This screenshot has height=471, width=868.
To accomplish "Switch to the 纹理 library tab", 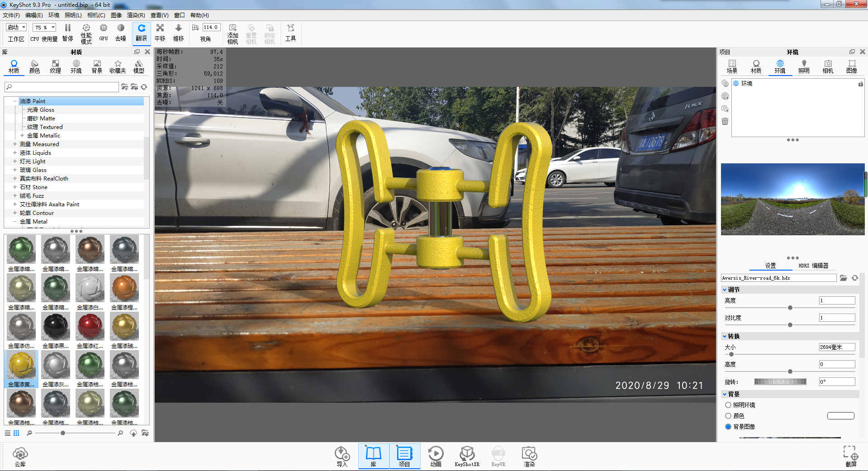I will (x=56, y=67).
